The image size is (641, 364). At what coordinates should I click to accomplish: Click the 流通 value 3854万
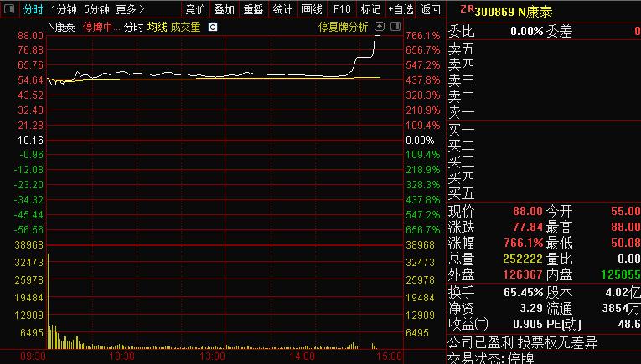(622, 308)
